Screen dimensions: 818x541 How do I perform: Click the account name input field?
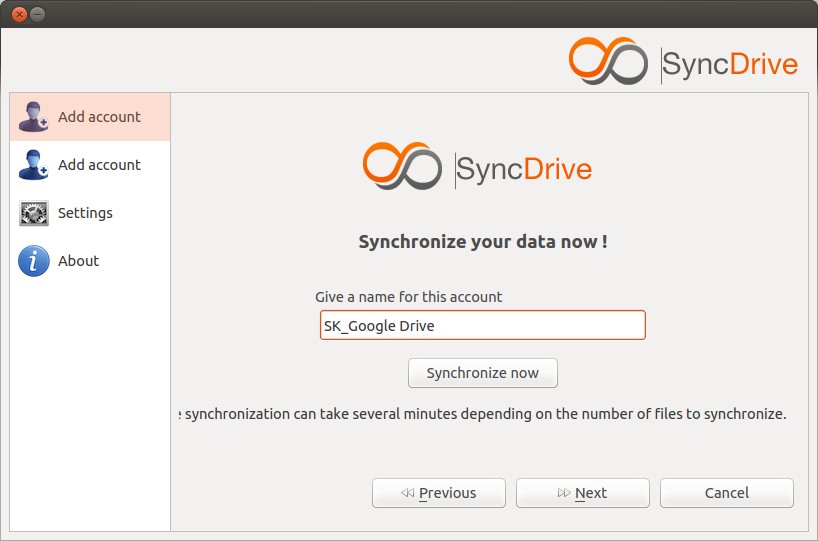click(x=483, y=326)
